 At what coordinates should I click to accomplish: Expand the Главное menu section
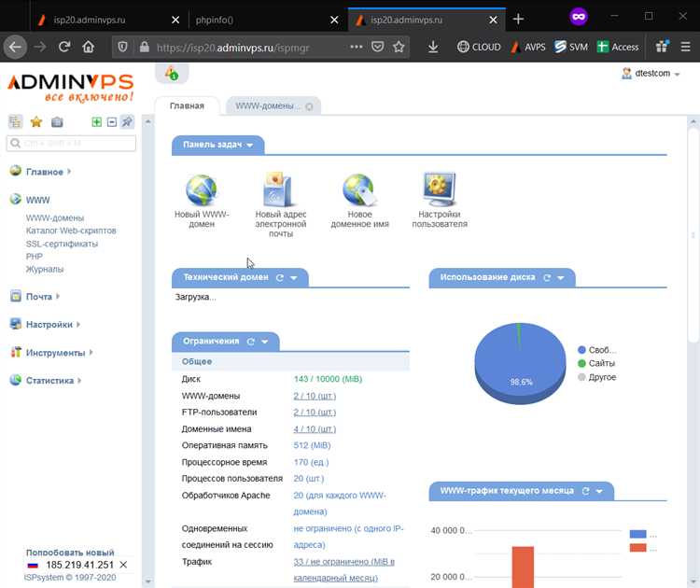44,172
